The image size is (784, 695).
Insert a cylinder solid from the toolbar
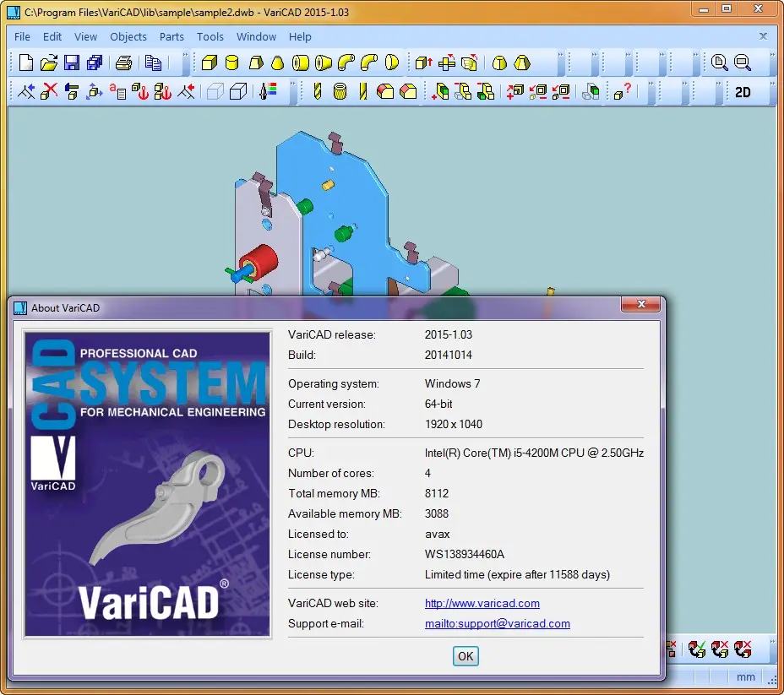232,63
